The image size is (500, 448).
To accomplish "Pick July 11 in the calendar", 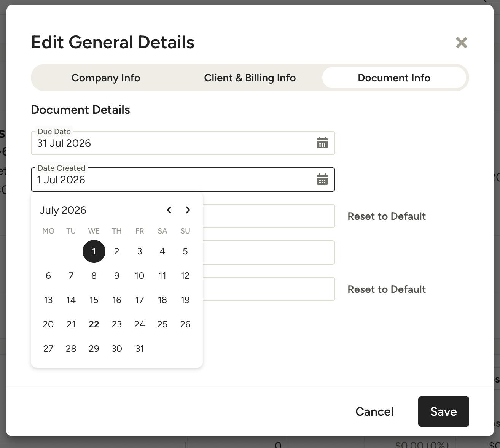I will [162, 276].
